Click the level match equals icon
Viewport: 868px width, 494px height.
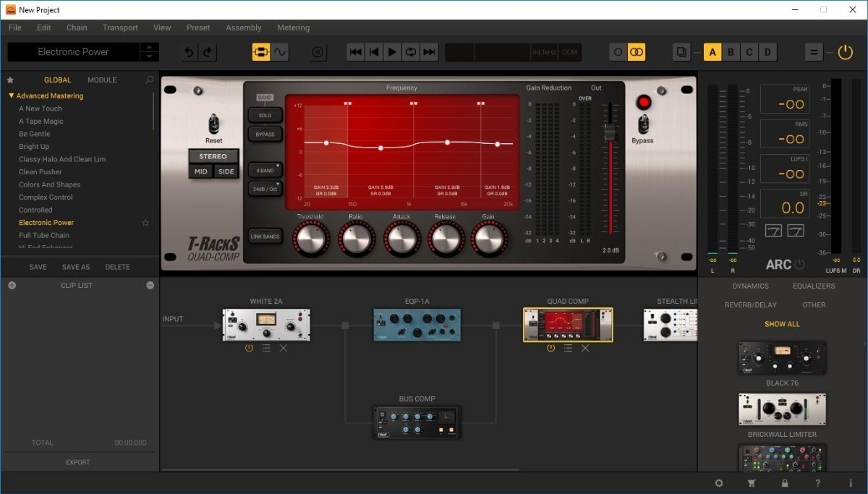tap(814, 52)
